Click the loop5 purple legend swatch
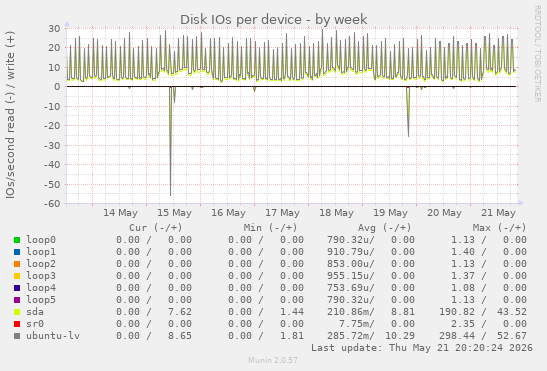Screen dimensions: 547x371 17,300
